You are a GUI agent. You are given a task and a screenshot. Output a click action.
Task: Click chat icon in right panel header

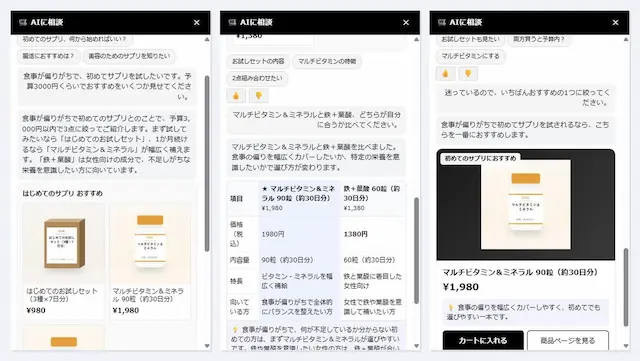point(442,22)
